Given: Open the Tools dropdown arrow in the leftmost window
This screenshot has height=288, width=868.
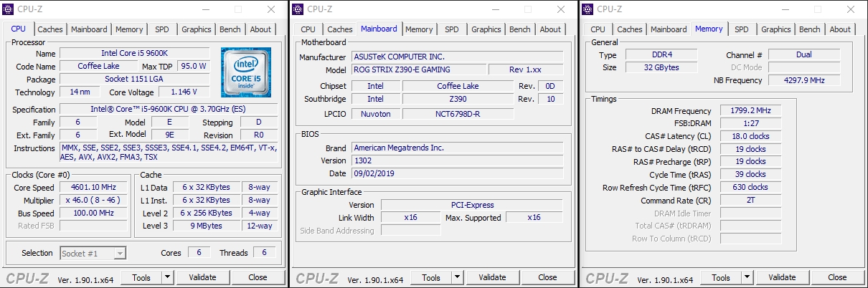Looking at the screenshot, I should [x=167, y=277].
